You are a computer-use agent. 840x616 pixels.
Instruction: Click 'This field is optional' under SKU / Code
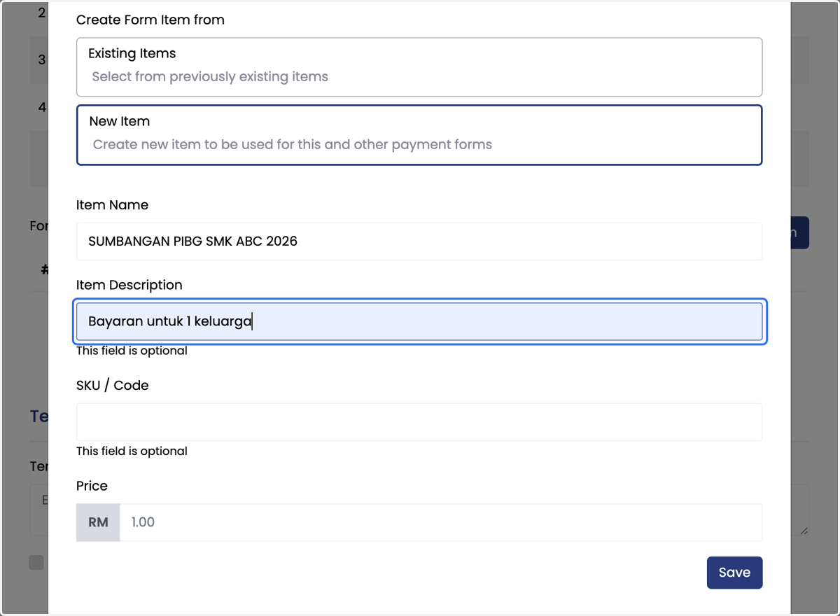point(132,451)
